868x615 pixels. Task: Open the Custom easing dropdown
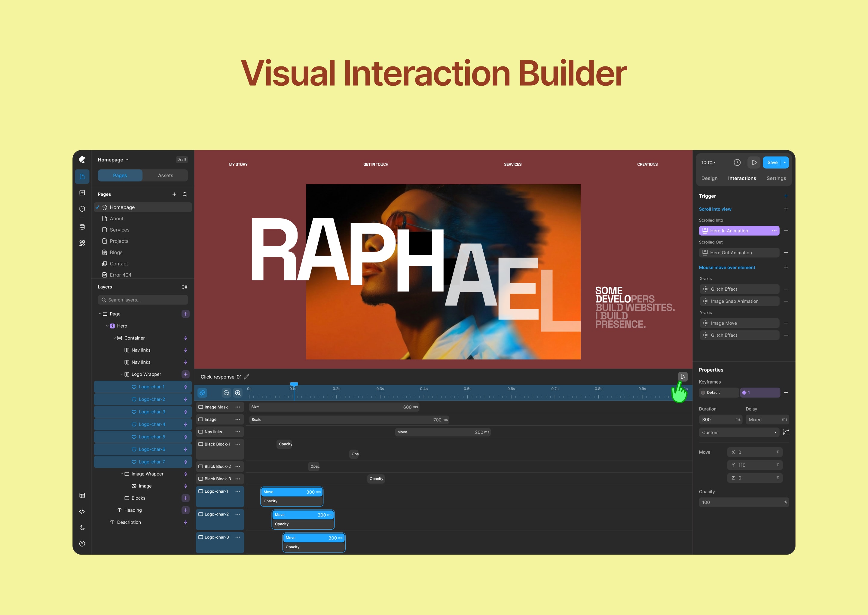(738, 432)
